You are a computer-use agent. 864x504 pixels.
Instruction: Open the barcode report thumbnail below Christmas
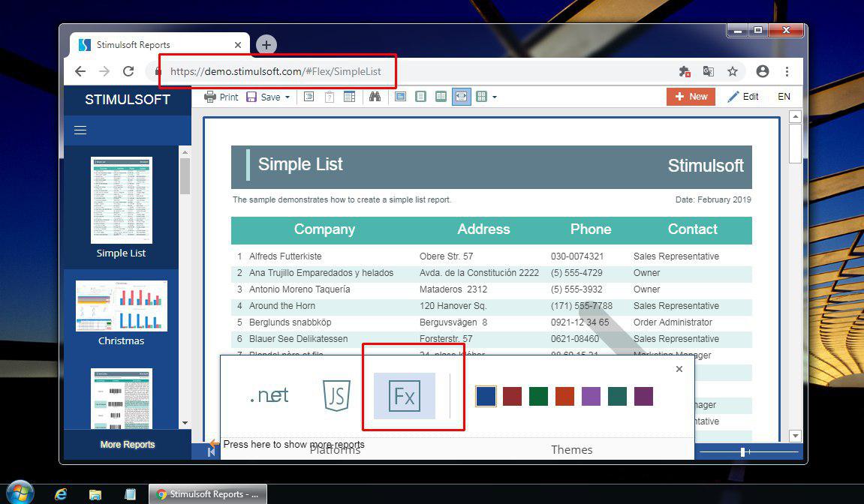[x=121, y=399]
